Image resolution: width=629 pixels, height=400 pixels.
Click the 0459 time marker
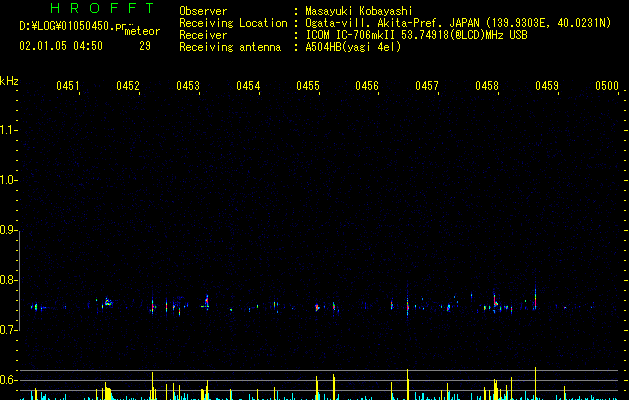(547, 86)
